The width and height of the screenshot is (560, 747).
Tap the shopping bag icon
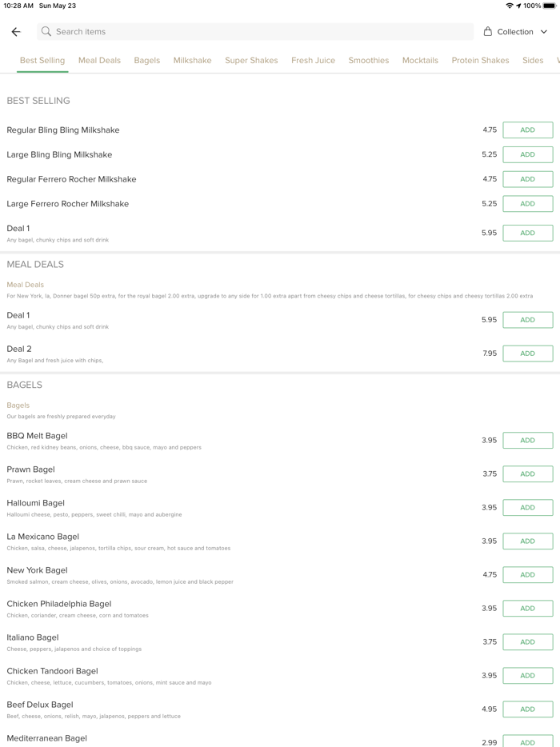pos(488,32)
